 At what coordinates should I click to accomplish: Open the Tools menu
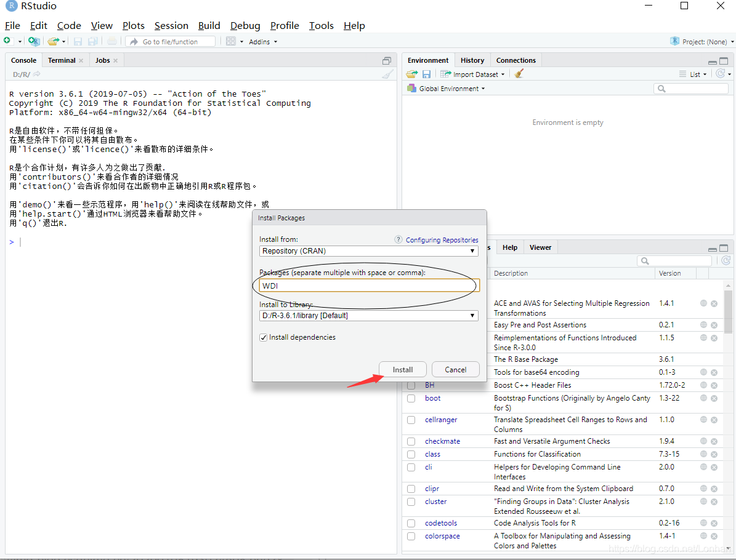coord(321,26)
